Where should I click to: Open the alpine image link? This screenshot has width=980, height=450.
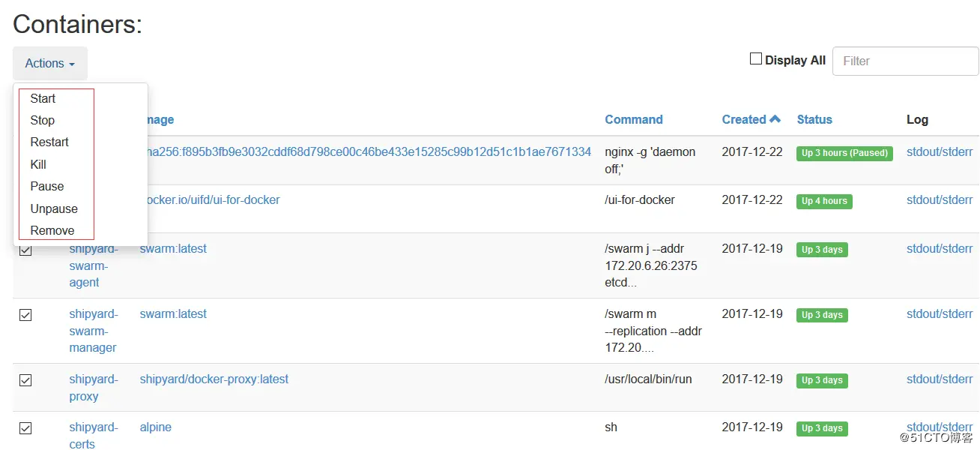156,427
